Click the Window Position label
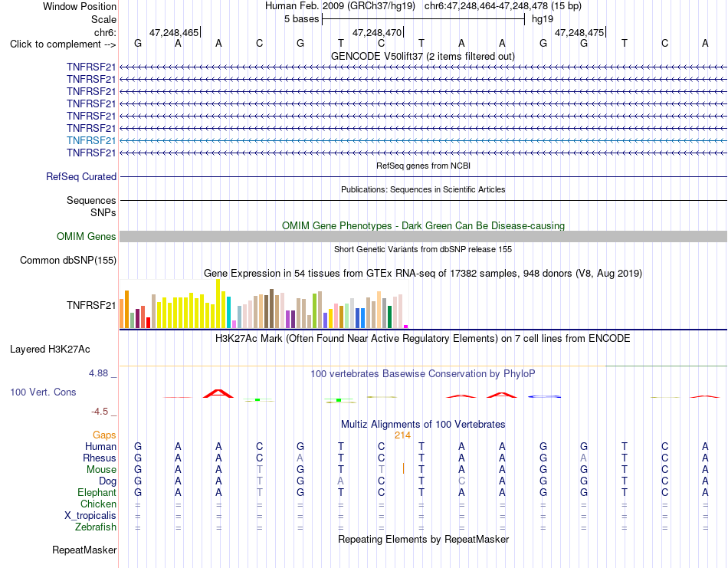Screen dimensions: 728x568 pos(80,6)
